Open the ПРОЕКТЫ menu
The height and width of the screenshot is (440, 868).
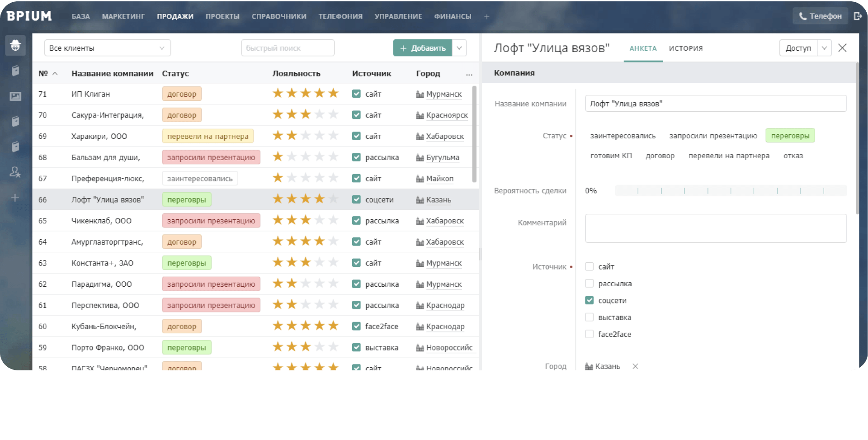pyautogui.click(x=222, y=16)
